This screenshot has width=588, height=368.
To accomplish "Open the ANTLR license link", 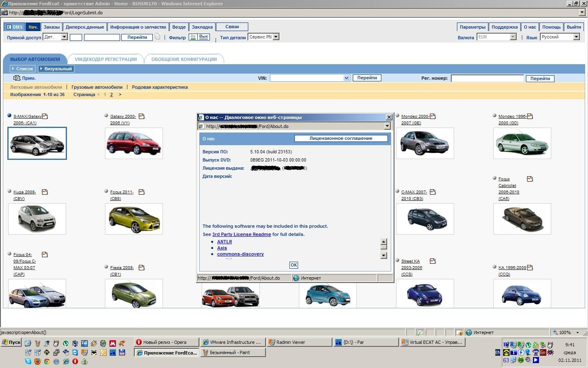I will pos(225,242).
